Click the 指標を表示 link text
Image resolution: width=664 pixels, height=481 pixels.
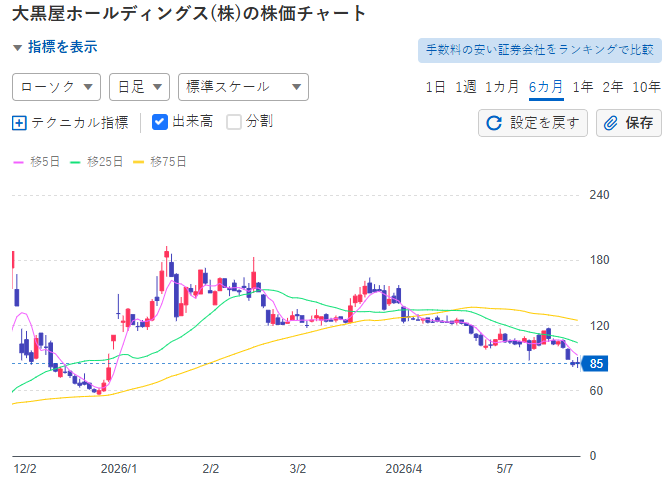[63, 47]
